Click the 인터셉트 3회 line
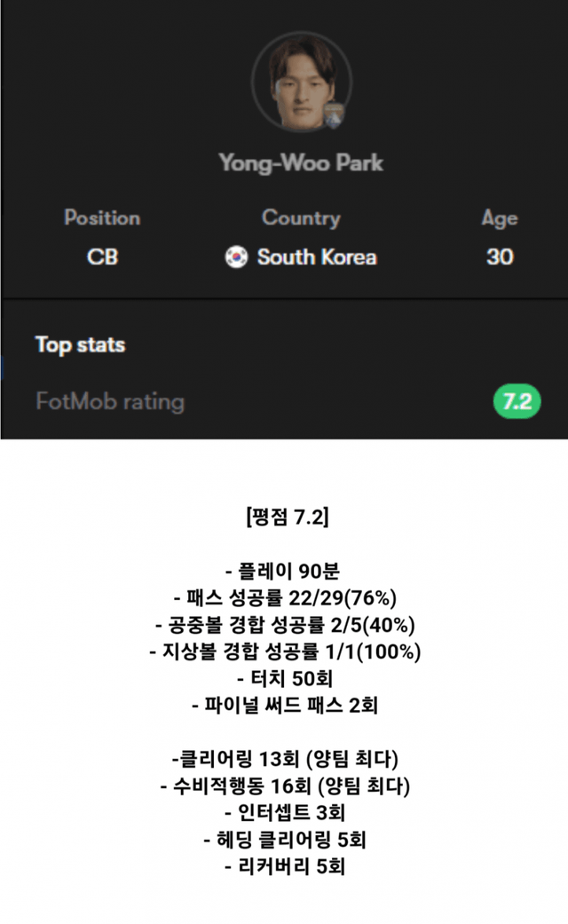The image size is (568, 924). coord(285,813)
